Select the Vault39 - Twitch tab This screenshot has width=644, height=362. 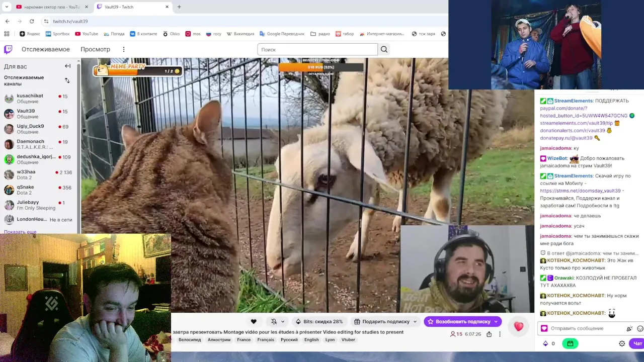coord(133,7)
